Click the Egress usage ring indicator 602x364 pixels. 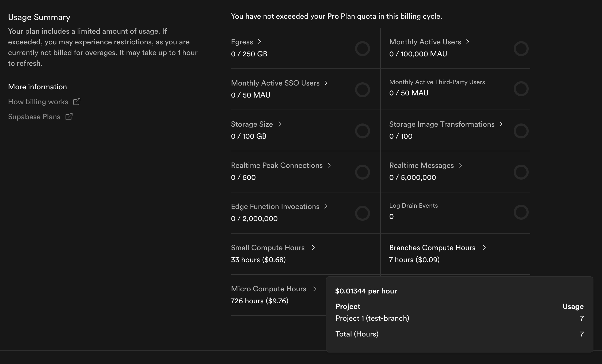(362, 49)
